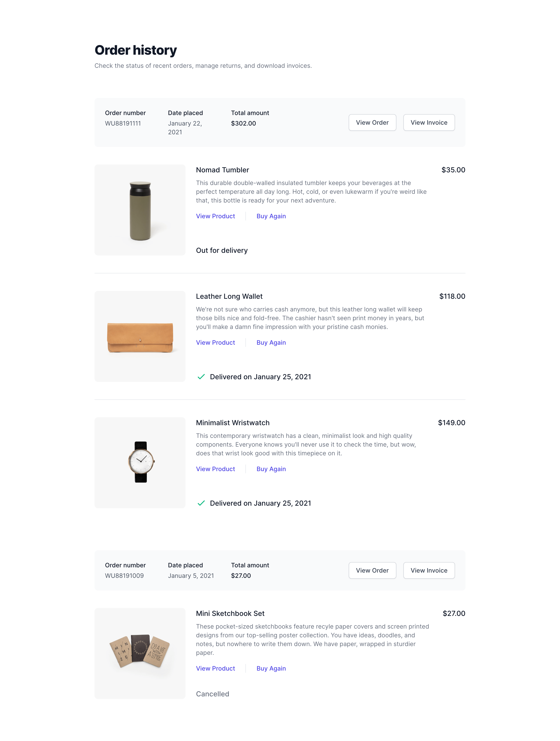The width and height of the screenshot is (560, 741).
Task: Buy Again the Mini Sketchbook Set
Action: (271, 668)
